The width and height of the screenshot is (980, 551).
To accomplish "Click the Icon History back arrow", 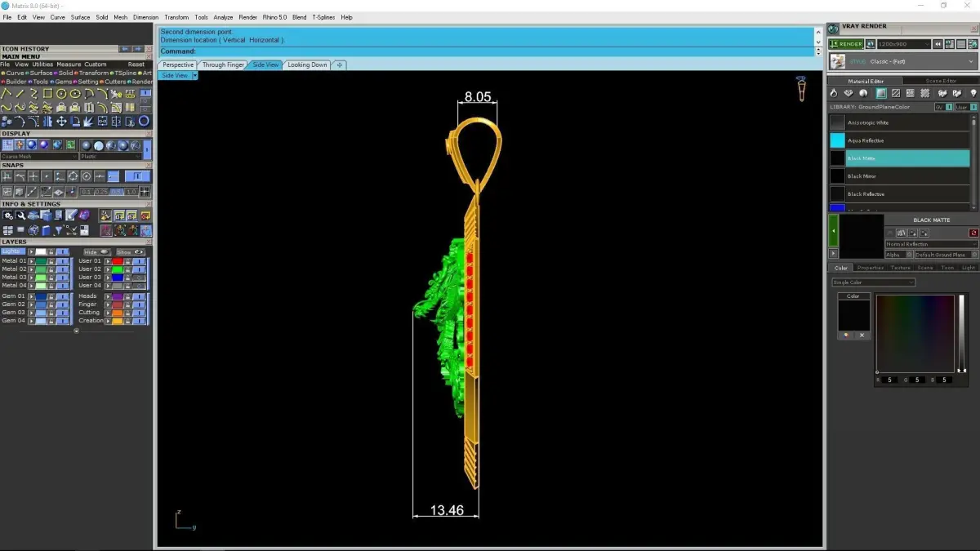I will pos(125,49).
